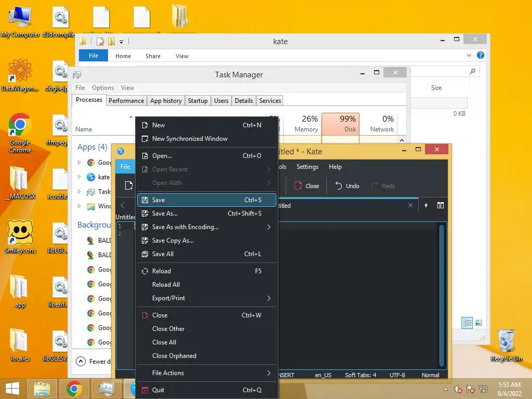532x399 pixels.
Task: Open File Explorer from the taskbar
Action: tap(42, 389)
